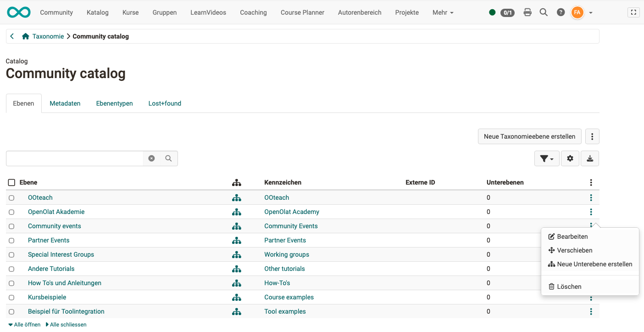
Task: Click the global search magnifier icon
Action: [544, 12]
